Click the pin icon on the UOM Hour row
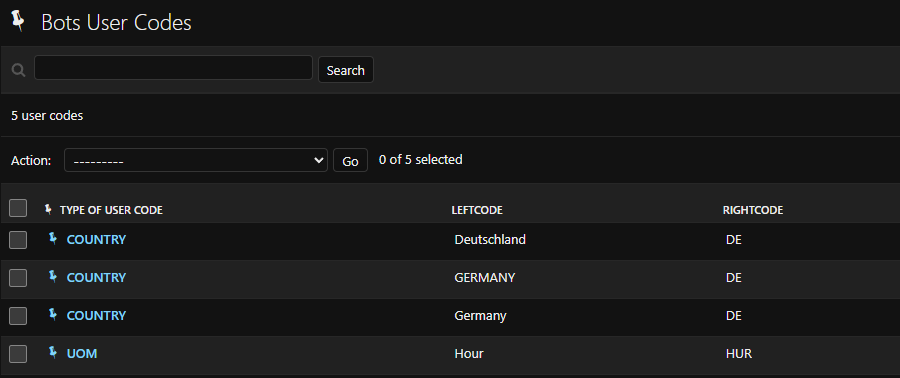The width and height of the screenshot is (900, 378). coord(53,352)
